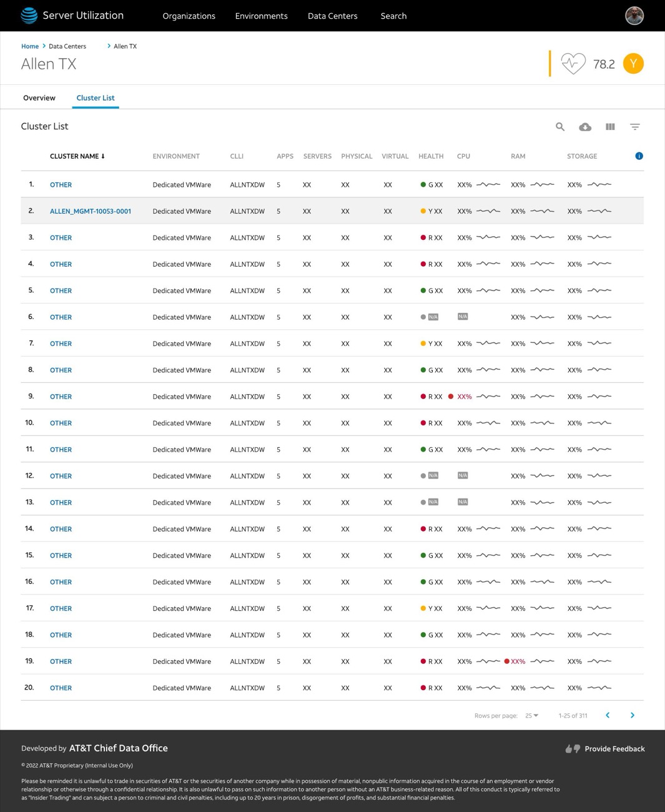
Task: Click yellow health dot in row 17
Action: (x=423, y=608)
